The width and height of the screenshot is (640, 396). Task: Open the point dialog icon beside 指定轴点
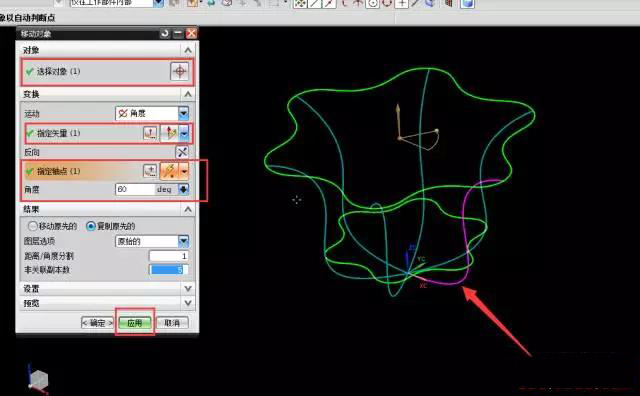coord(150,171)
